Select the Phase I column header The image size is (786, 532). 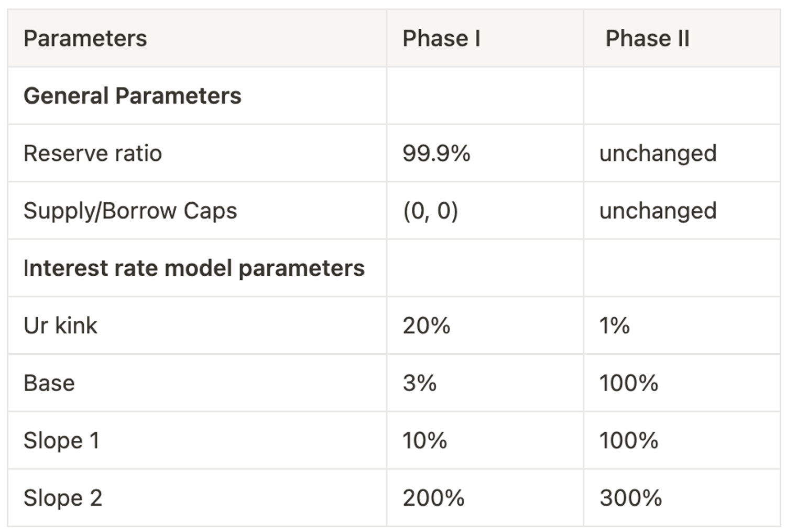[441, 39]
